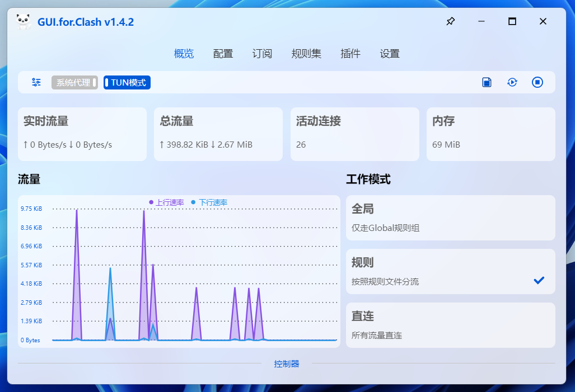Maximize the GUI.for.Clash window
Image resolution: width=575 pixels, height=392 pixels.
(512, 22)
